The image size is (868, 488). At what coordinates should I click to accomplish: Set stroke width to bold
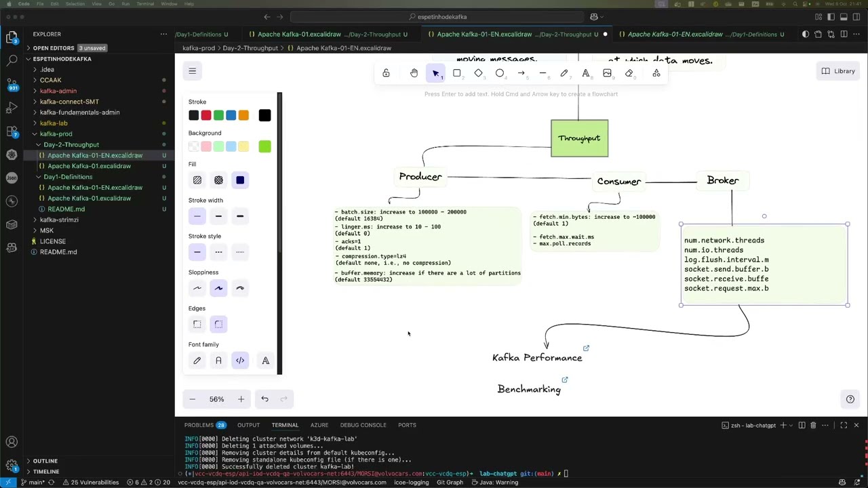(218, 216)
